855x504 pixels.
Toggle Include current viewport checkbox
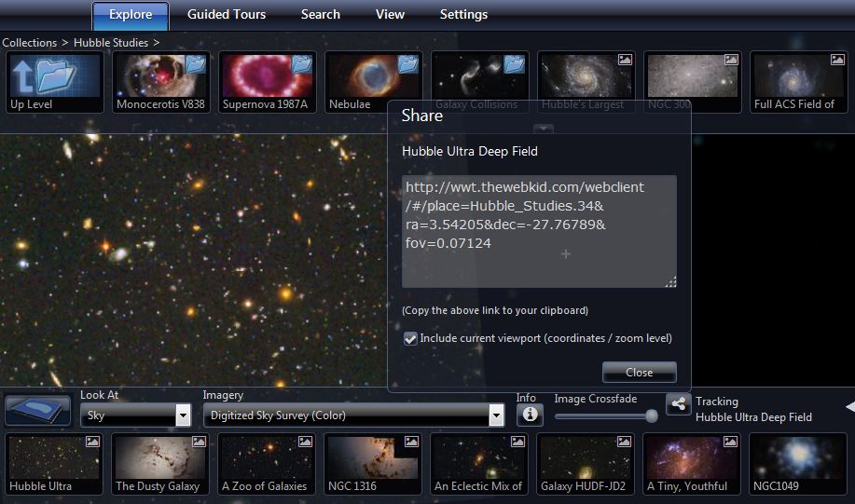click(410, 339)
